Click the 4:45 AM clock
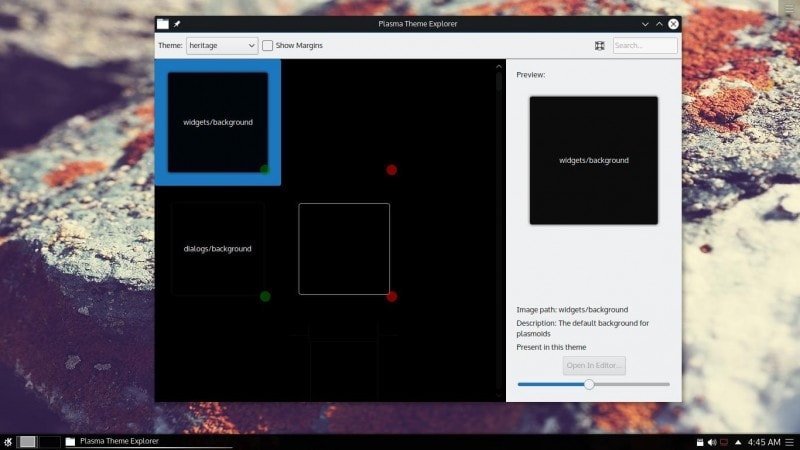800x450 pixels. (764, 442)
